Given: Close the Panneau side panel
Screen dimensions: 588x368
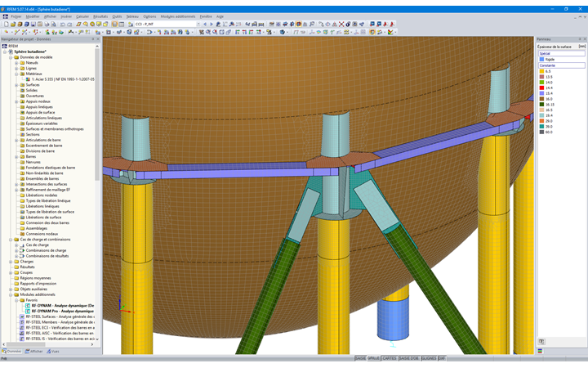Looking at the screenshot, I should click(585, 39).
